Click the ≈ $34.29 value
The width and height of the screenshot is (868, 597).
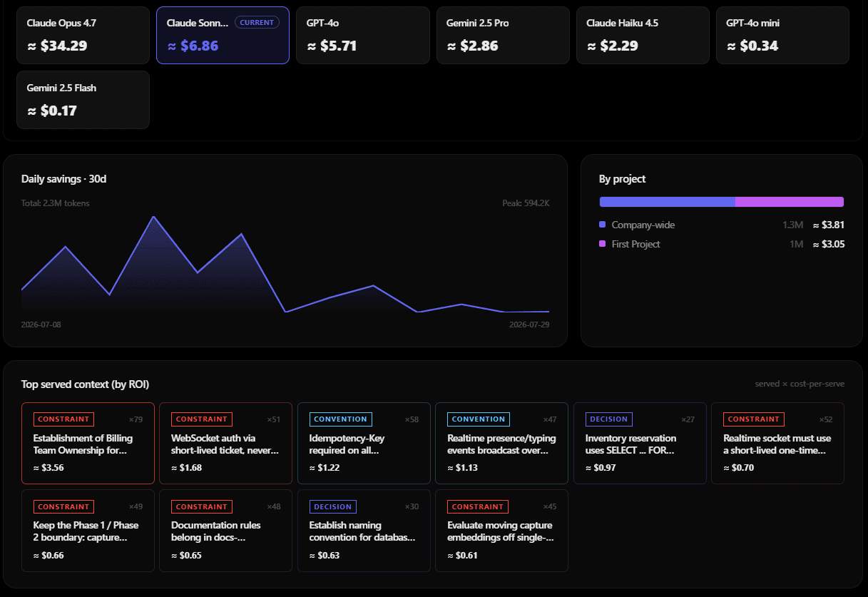[57, 46]
